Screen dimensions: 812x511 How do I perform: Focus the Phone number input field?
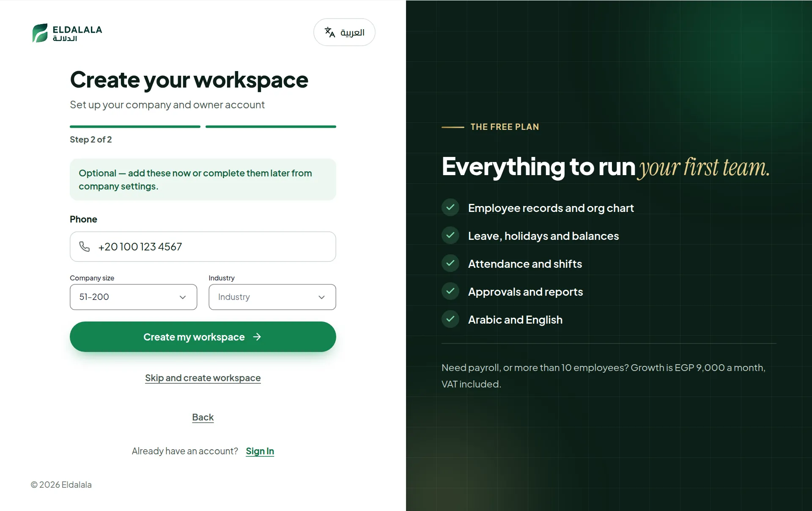pos(203,247)
